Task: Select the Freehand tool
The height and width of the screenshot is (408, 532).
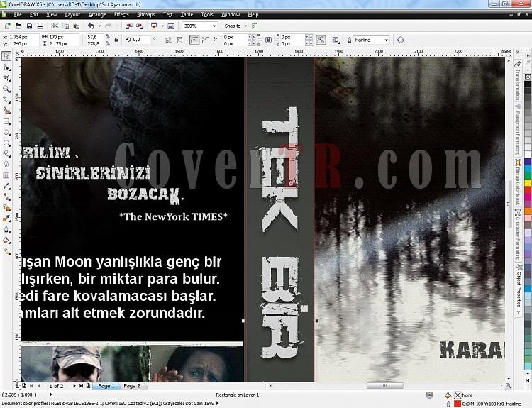Action: click(6, 100)
